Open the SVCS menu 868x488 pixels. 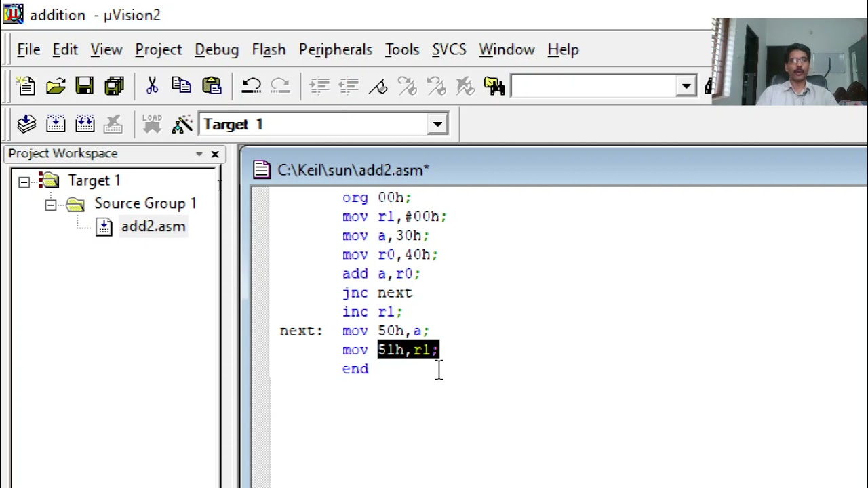coord(449,49)
